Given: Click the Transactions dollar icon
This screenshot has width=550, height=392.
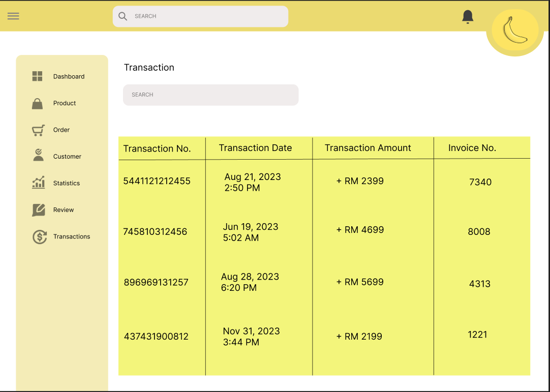Looking at the screenshot, I should tap(39, 236).
